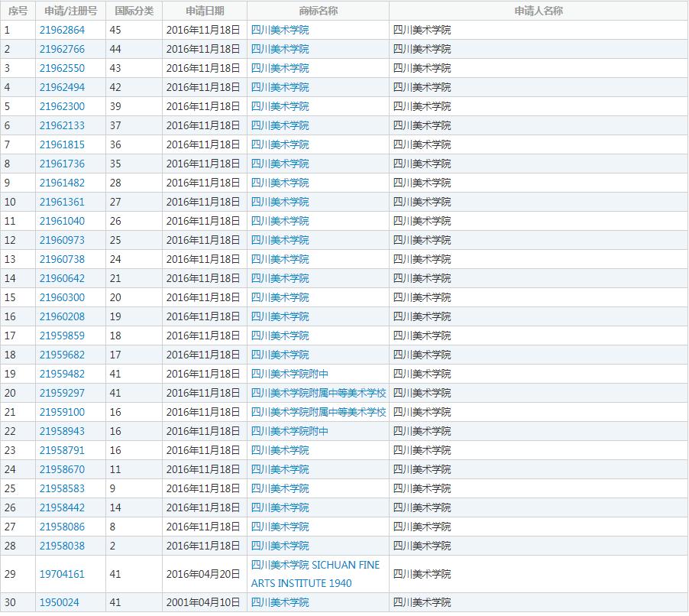Open registration number 21959682
This screenshot has height=616, width=689.
tap(62, 355)
